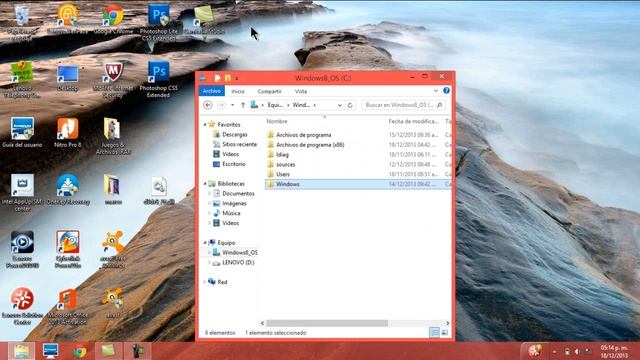Expand the Red tree node
The width and height of the screenshot is (640, 360).
[x=205, y=282]
